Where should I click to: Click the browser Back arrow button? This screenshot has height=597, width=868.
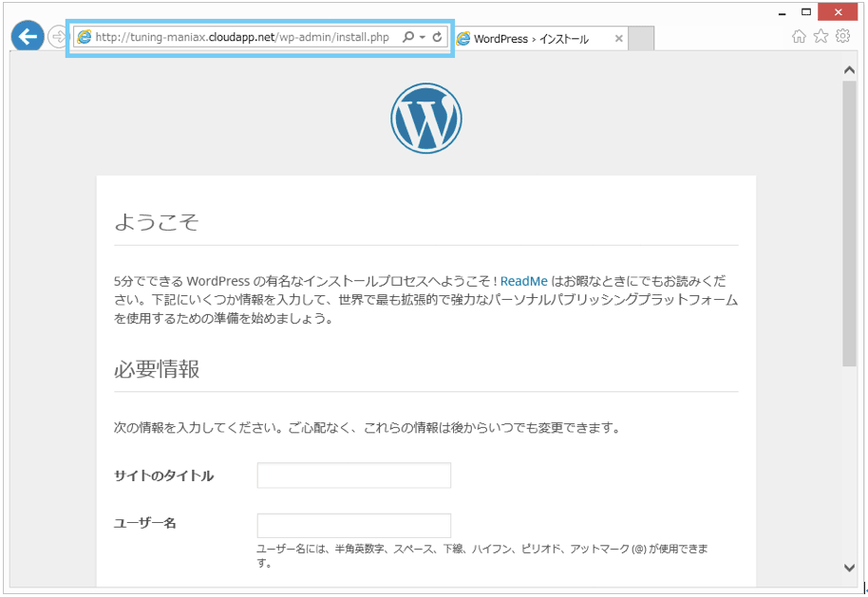(28, 36)
